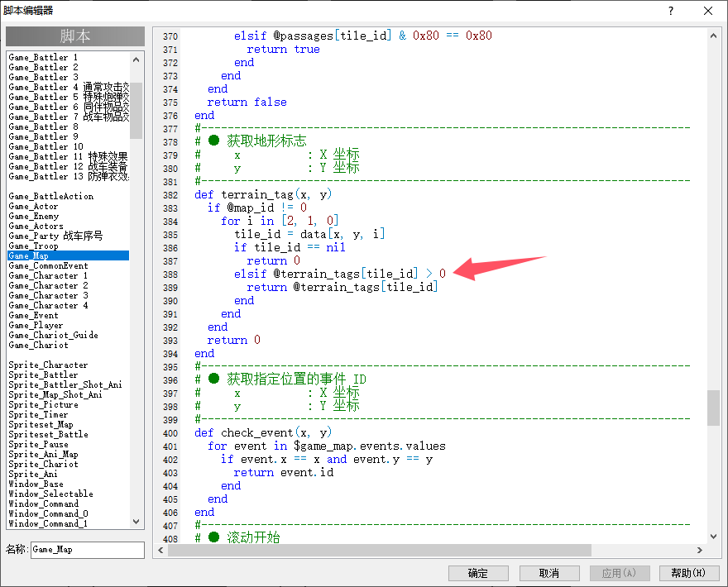Select Game_Battler 11 特殊效果 script
The width and height of the screenshot is (728, 587).
pyautogui.click(x=68, y=156)
